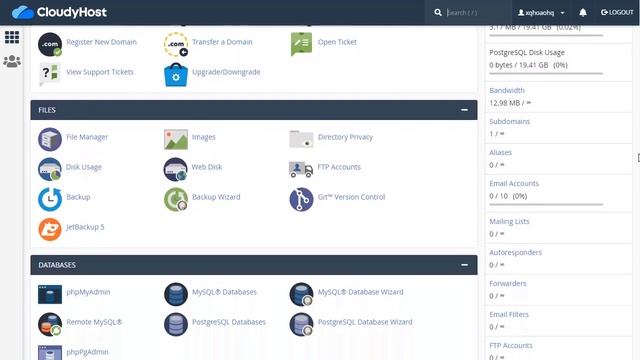Click the Git Version Control icon
The width and height of the screenshot is (640, 360).
coord(301,199)
